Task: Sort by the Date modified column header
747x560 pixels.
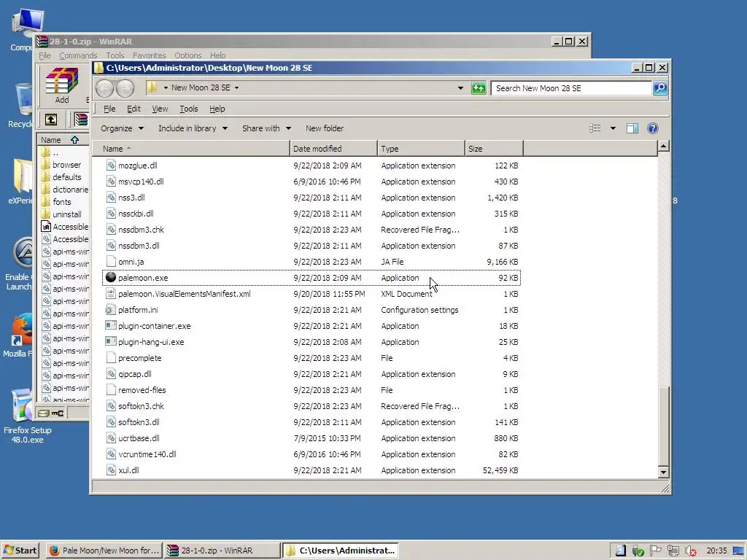Action: click(333, 149)
